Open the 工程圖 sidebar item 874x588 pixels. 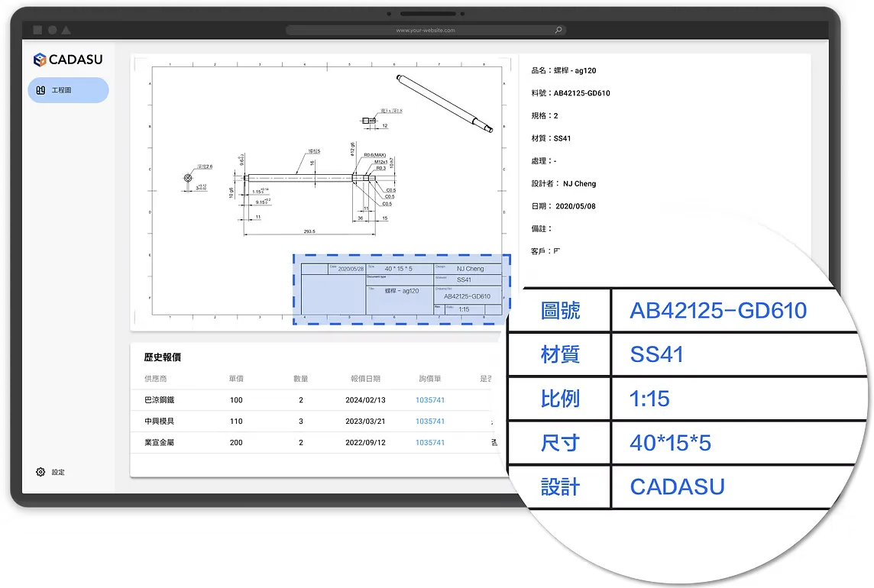click(68, 90)
